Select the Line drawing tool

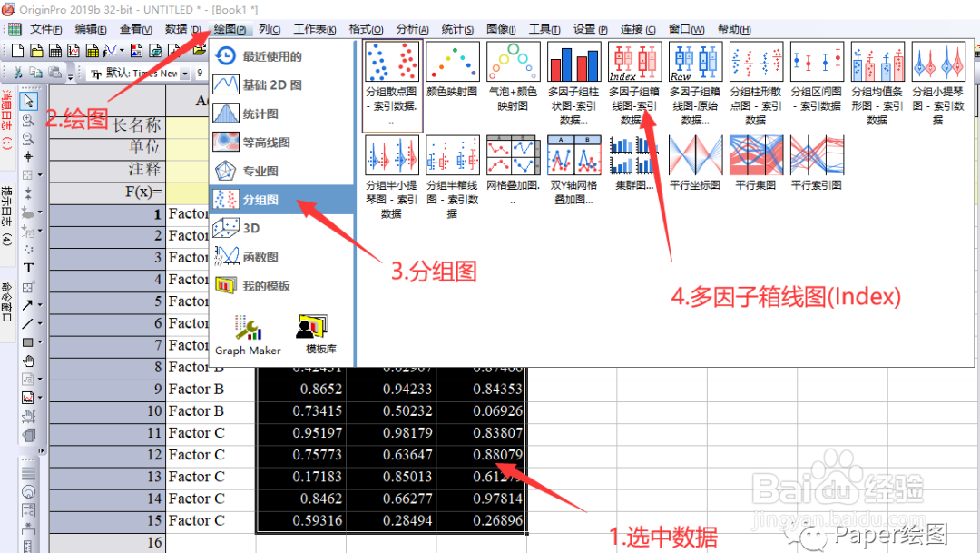(27, 324)
